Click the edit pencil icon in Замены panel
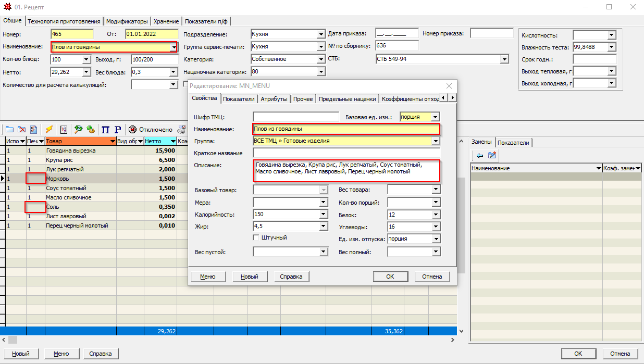The height and width of the screenshot is (364, 644). [x=492, y=155]
